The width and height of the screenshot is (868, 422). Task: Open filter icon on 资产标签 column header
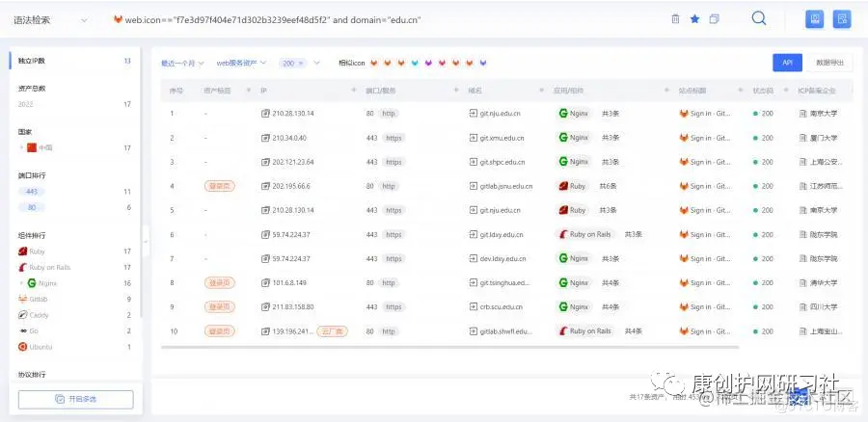[248, 91]
